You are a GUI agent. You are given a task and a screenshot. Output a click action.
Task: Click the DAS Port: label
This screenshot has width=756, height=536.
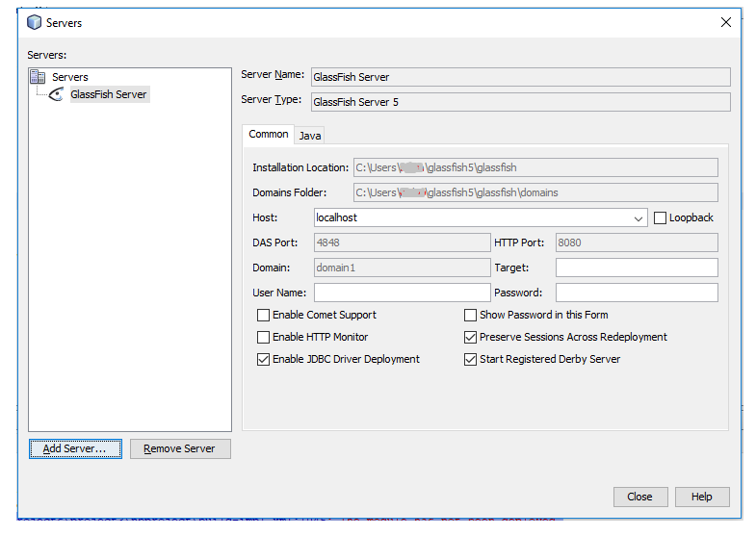274,242
